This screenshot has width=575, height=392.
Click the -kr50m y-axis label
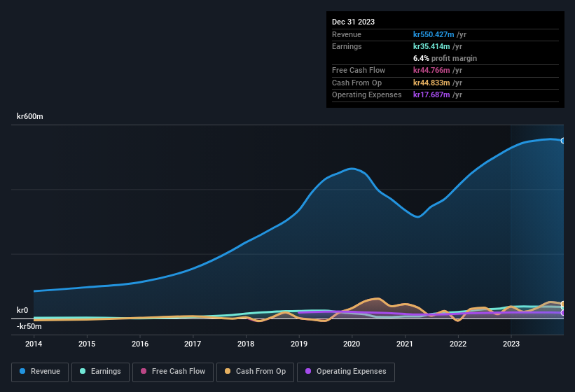tap(29, 326)
